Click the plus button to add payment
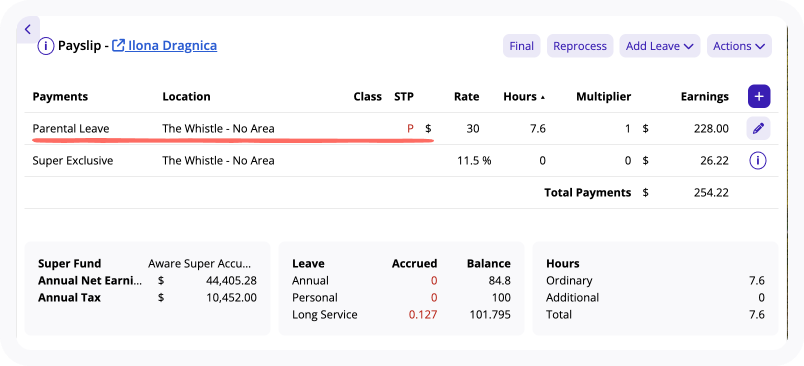This screenshot has width=804, height=366. click(759, 96)
